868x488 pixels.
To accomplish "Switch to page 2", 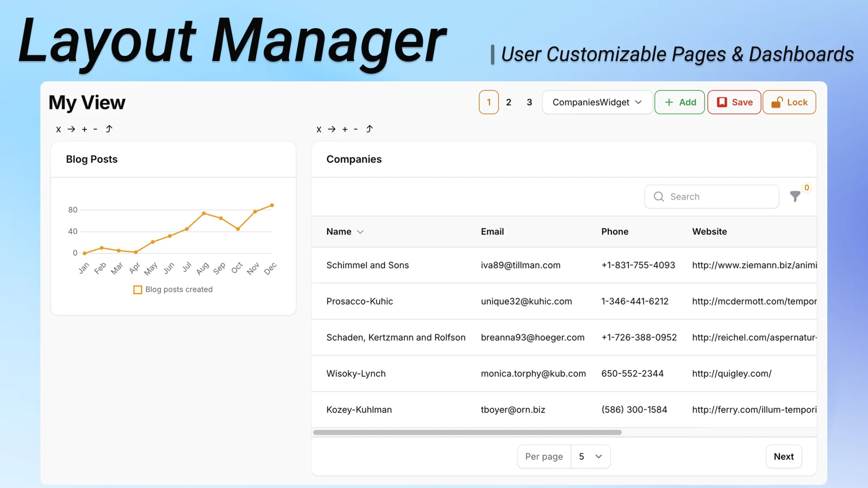I will [509, 102].
